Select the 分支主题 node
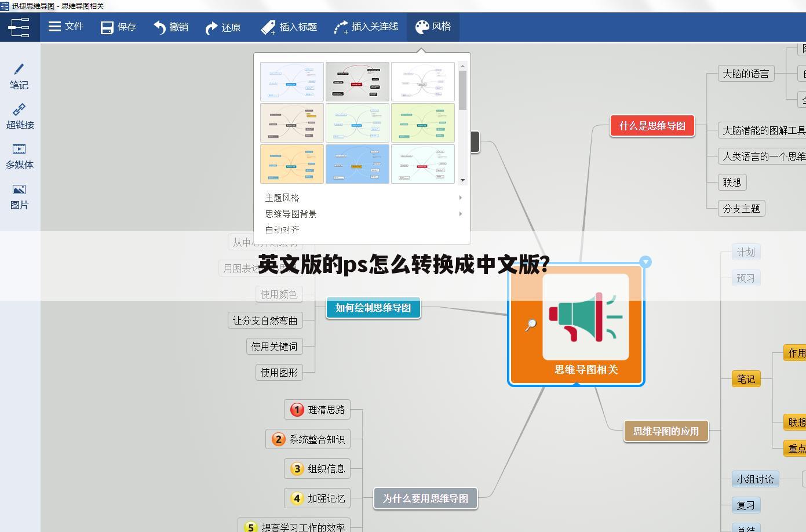 [741, 209]
